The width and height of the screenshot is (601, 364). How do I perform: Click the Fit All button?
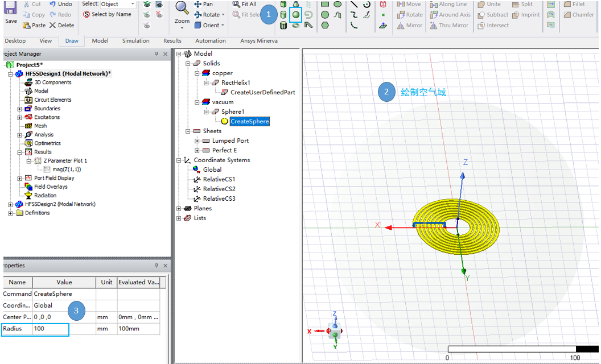(x=245, y=4)
